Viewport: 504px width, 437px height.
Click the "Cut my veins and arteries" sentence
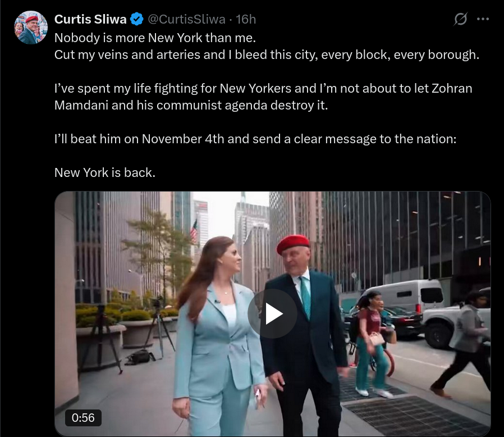coord(267,54)
